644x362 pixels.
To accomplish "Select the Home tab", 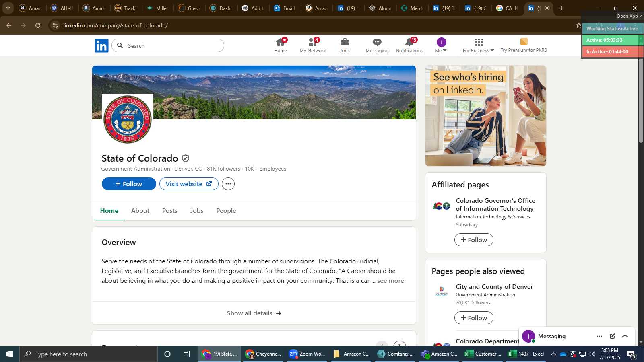I will tap(109, 210).
